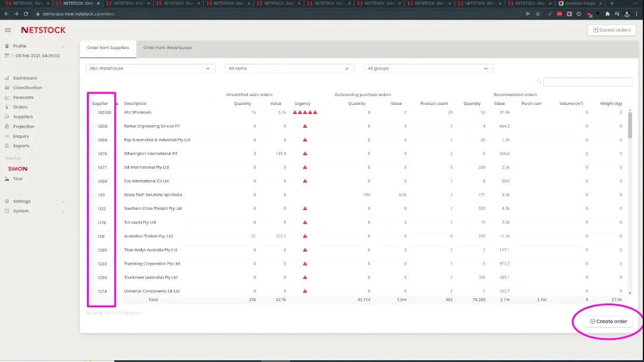644x362 pixels.
Task: Open the All items dropdown
Action: tap(289, 69)
